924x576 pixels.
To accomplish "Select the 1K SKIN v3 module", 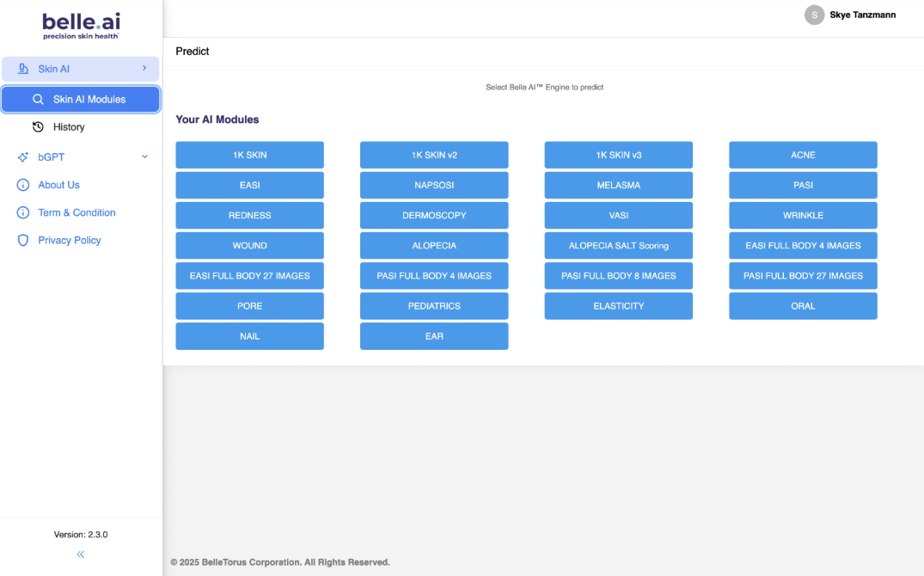I will coord(618,156).
